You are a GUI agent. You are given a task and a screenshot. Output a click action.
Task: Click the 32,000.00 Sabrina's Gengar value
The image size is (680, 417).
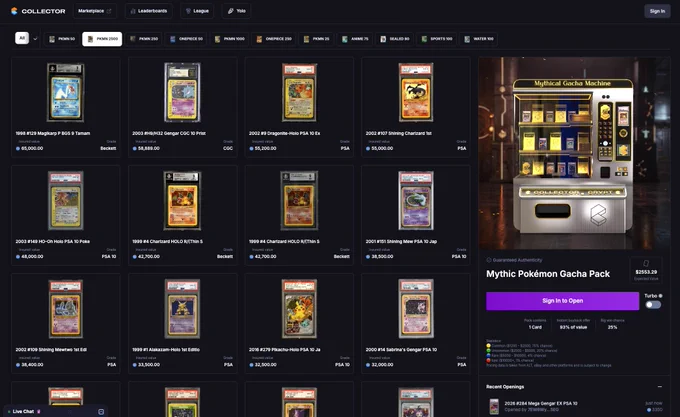point(382,365)
